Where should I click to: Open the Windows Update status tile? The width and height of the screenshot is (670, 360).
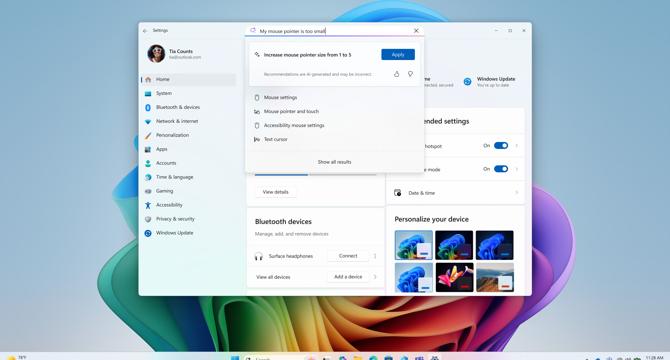point(490,82)
